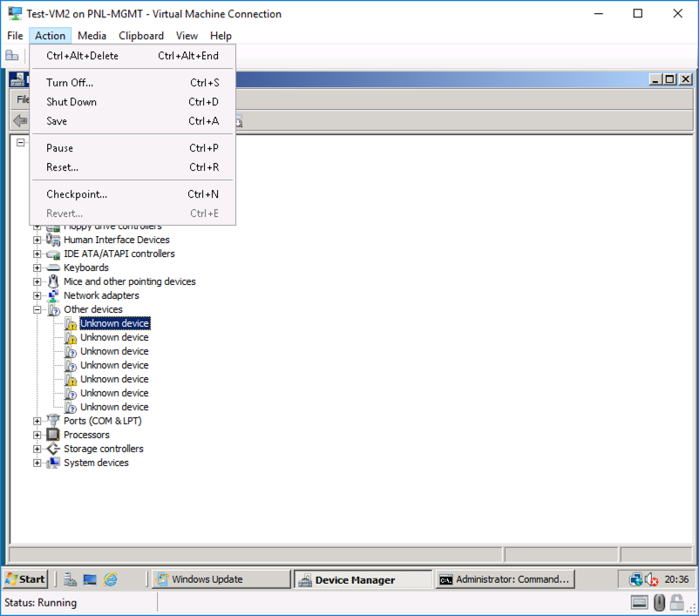699x616 pixels.
Task: Open the View menu
Action: coord(187,36)
